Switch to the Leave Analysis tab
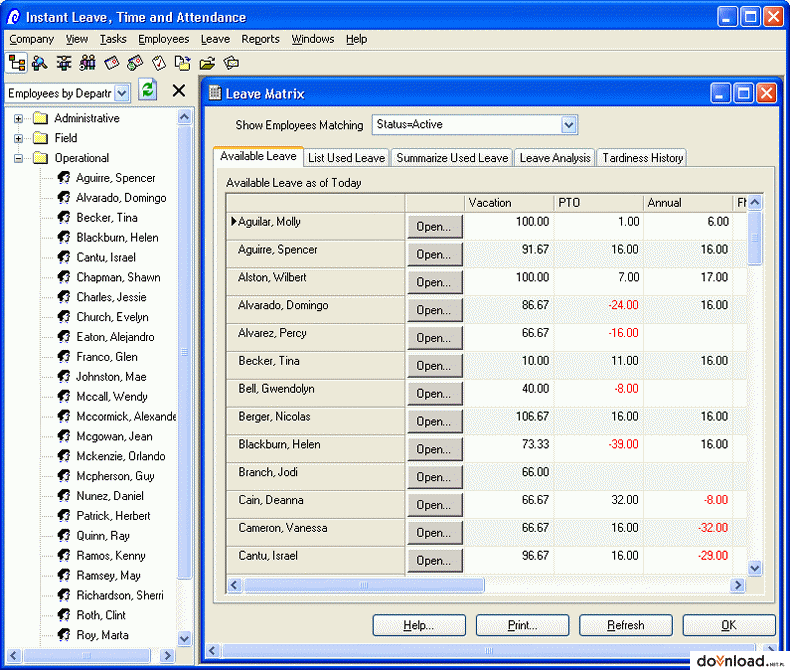 click(x=555, y=158)
